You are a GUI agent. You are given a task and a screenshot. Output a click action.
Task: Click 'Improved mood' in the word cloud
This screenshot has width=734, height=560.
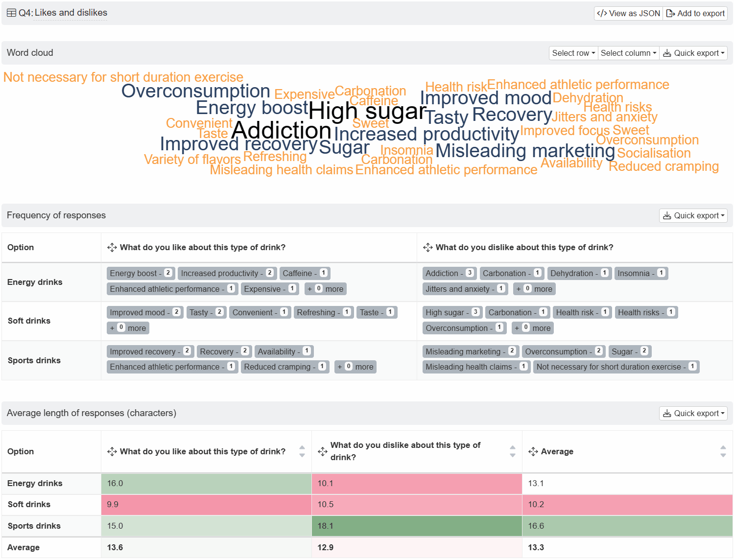(x=486, y=98)
